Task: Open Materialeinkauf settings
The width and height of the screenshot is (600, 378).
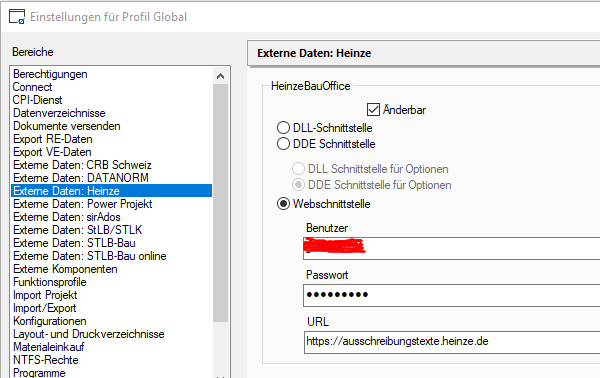Action: (x=111, y=347)
